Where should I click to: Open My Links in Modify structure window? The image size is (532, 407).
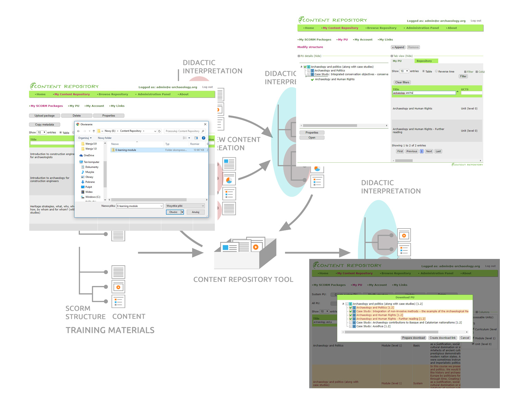click(x=385, y=40)
